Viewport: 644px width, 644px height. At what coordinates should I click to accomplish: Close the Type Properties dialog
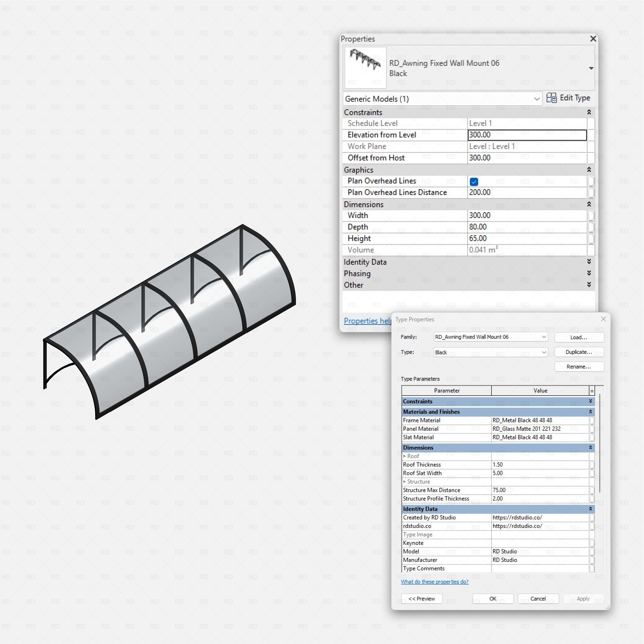(x=603, y=319)
